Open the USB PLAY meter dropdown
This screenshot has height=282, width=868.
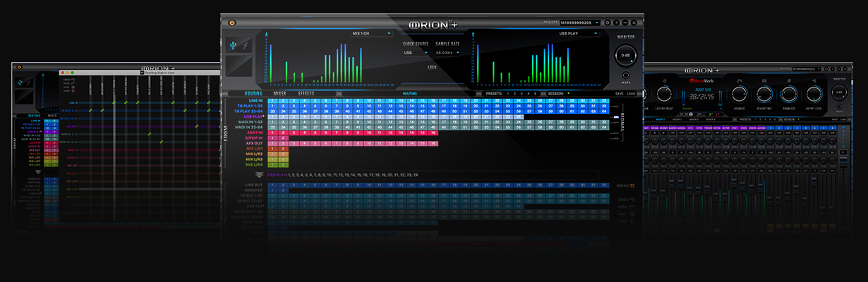coord(579,33)
